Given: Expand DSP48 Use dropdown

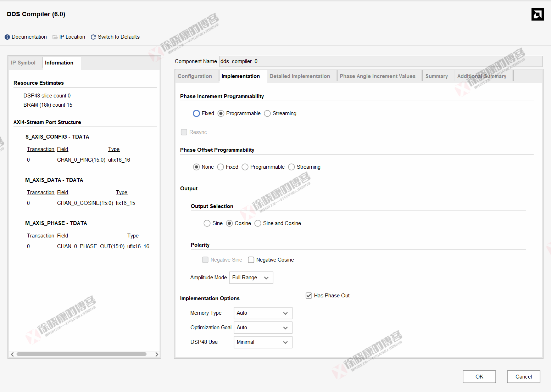Looking at the screenshot, I should (x=263, y=342).
